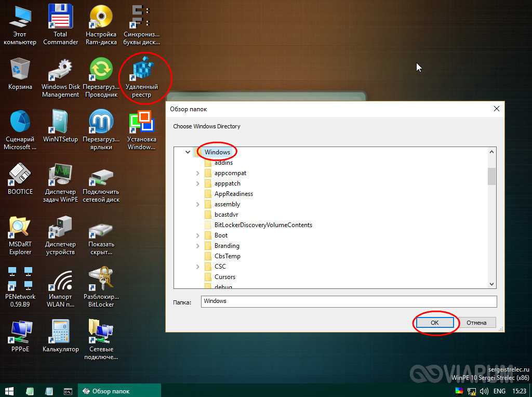This screenshot has height=397, width=532.
Task: Expand the appcompat folder node
Action: pyautogui.click(x=198, y=173)
